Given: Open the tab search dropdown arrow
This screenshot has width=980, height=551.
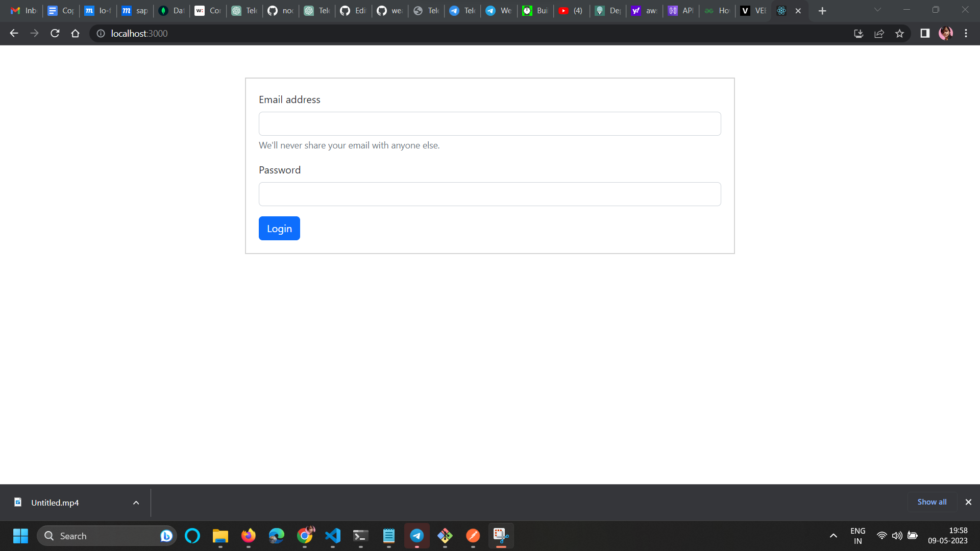Looking at the screenshot, I should pos(877,10).
